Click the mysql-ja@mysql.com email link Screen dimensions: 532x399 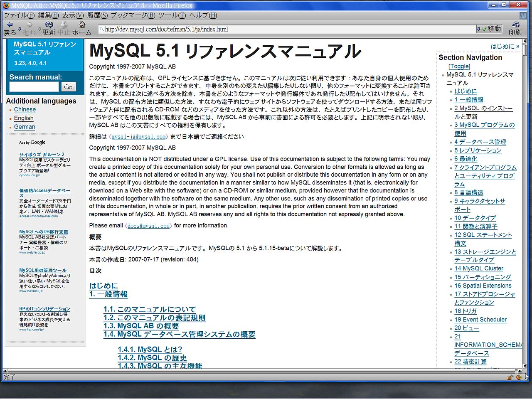(139, 137)
